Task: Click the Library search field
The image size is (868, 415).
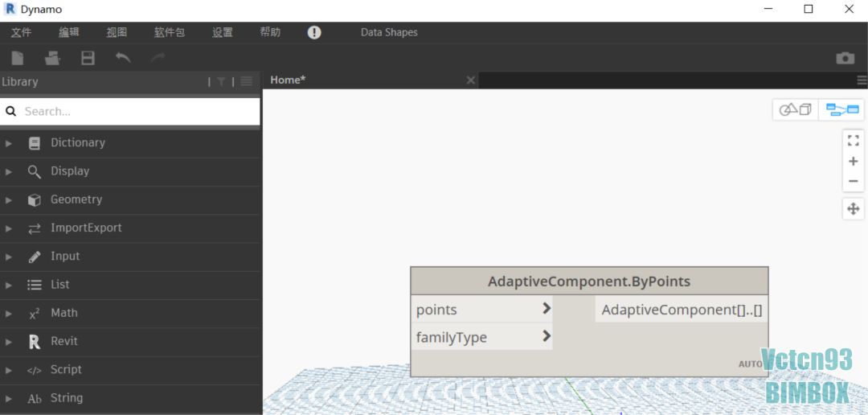Action: (137, 112)
